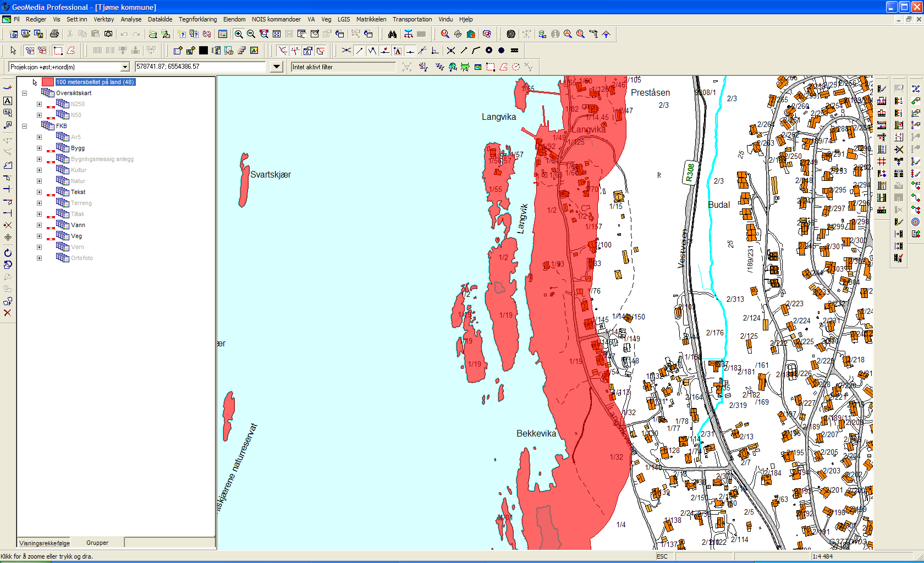Click the coordinate input field 578741.87
The width and height of the screenshot is (924, 563).
point(201,67)
